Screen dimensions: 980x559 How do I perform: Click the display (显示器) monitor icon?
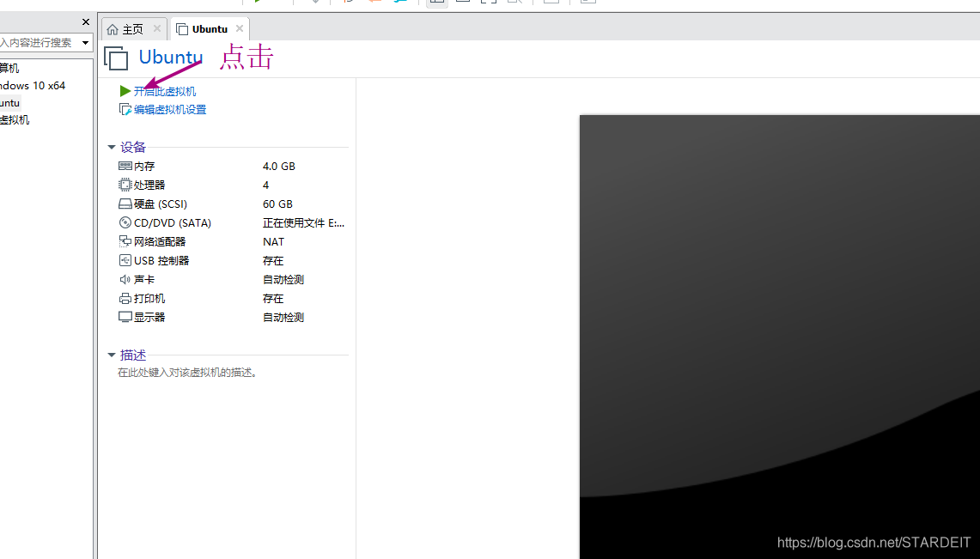125,318
